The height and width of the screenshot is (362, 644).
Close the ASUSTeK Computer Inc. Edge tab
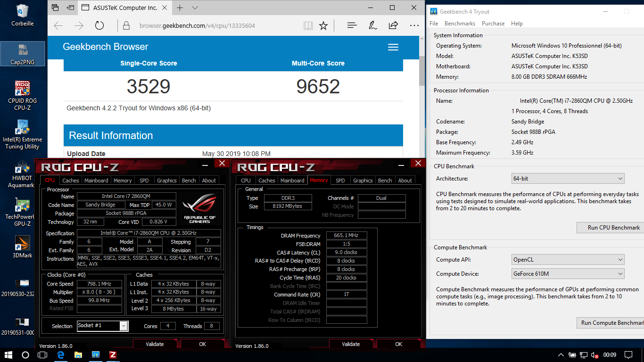pyautogui.click(x=165, y=8)
